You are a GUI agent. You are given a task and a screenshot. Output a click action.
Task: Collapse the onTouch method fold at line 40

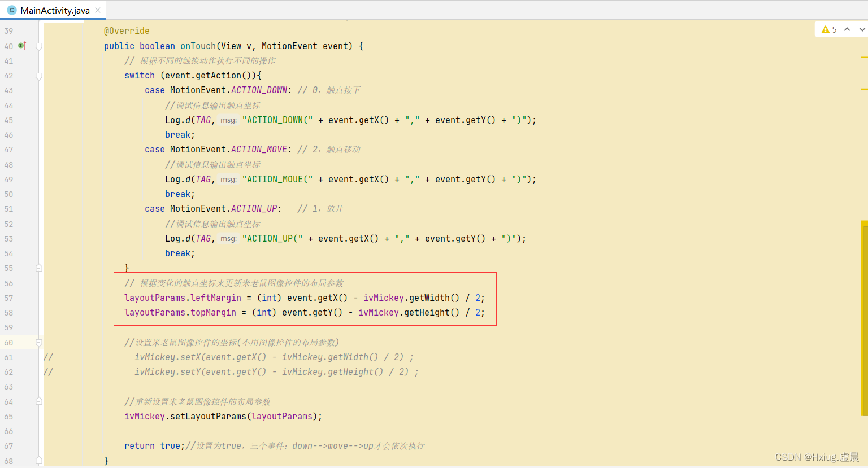39,46
